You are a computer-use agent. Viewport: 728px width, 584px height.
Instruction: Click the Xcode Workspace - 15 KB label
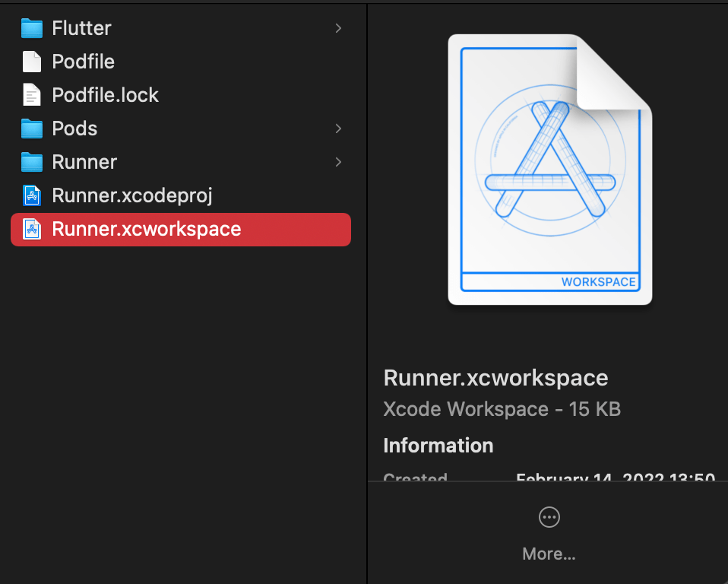click(x=502, y=409)
